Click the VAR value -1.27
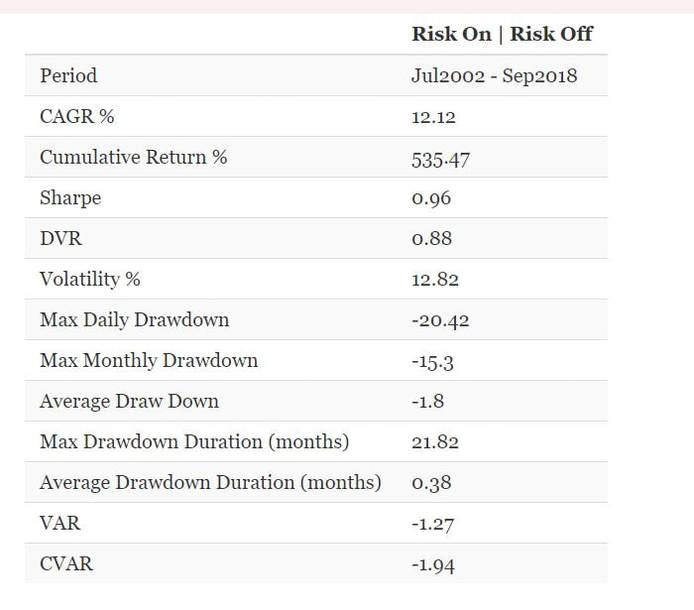The width and height of the screenshot is (694, 610). click(432, 523)
